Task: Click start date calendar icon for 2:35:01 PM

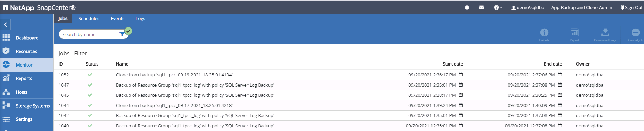Action: [x=461, y=85]
